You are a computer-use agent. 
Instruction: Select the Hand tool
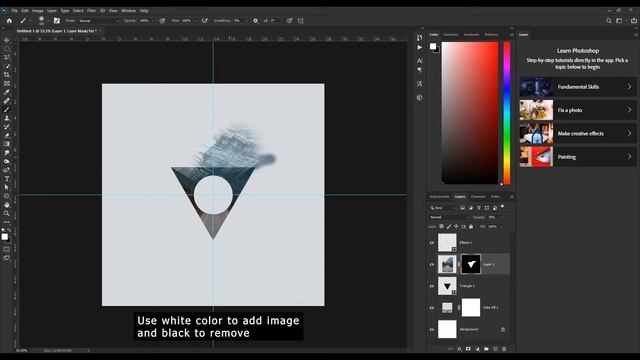(7, 204)
